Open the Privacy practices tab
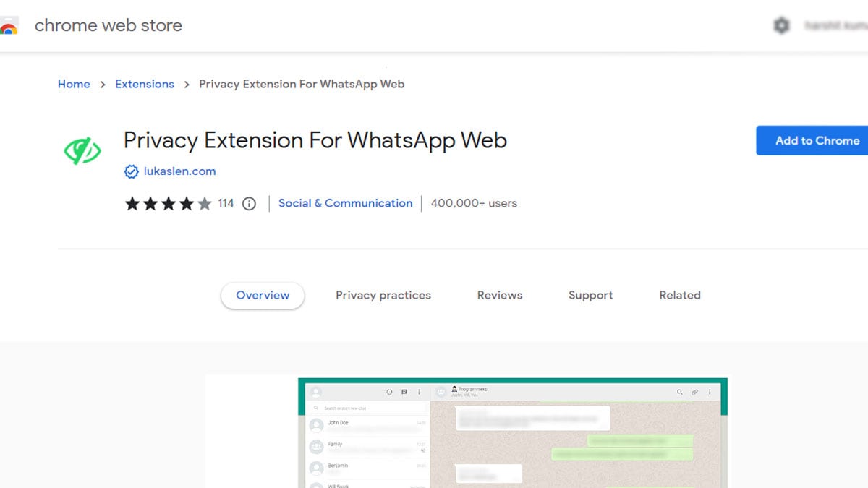This screenshot has width=868, height=488. [383, 295]
